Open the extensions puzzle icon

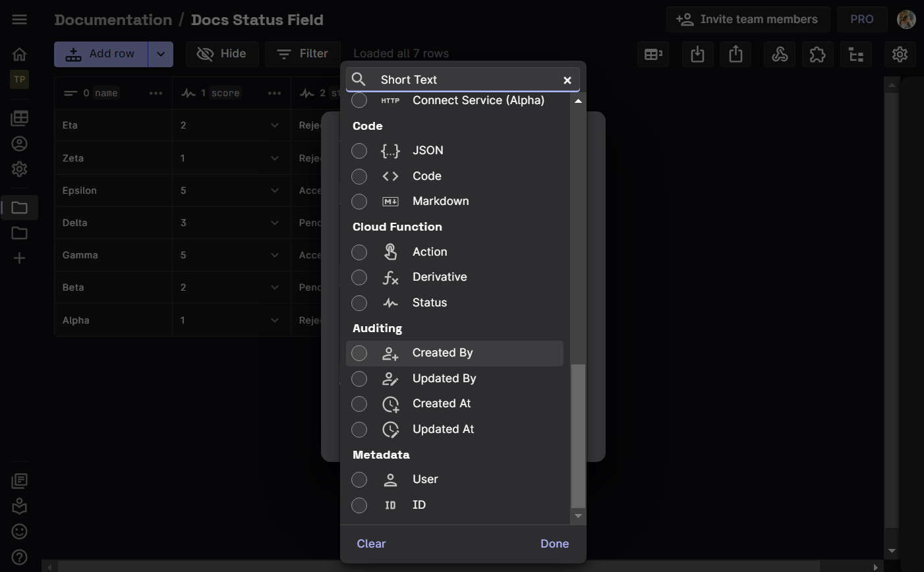coord(817,55)
